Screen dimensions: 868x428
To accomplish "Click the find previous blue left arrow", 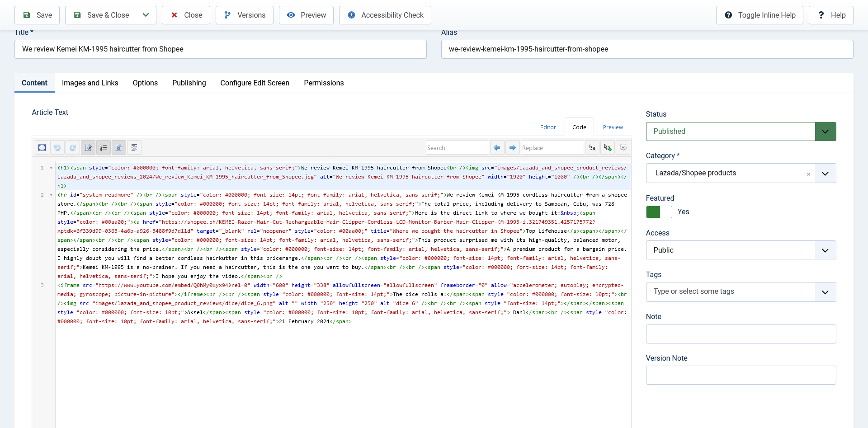I will [x=497, y=148].
